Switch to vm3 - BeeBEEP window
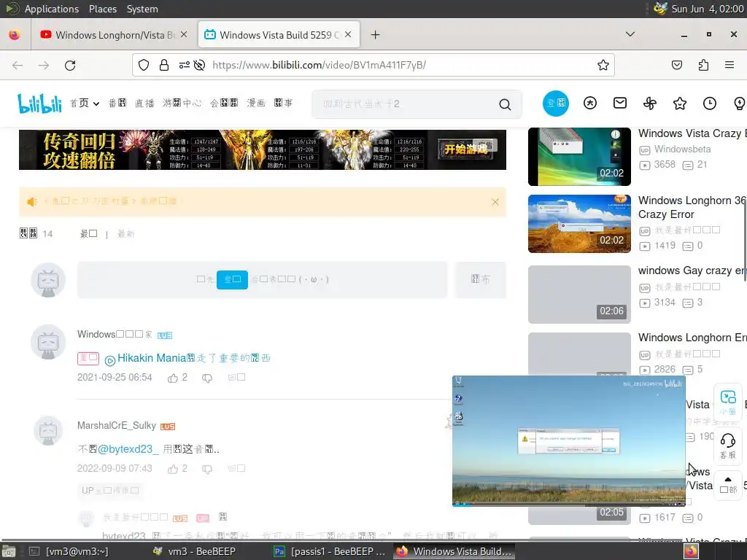Viewport: 747px width, 560px height. coord(193,551)
